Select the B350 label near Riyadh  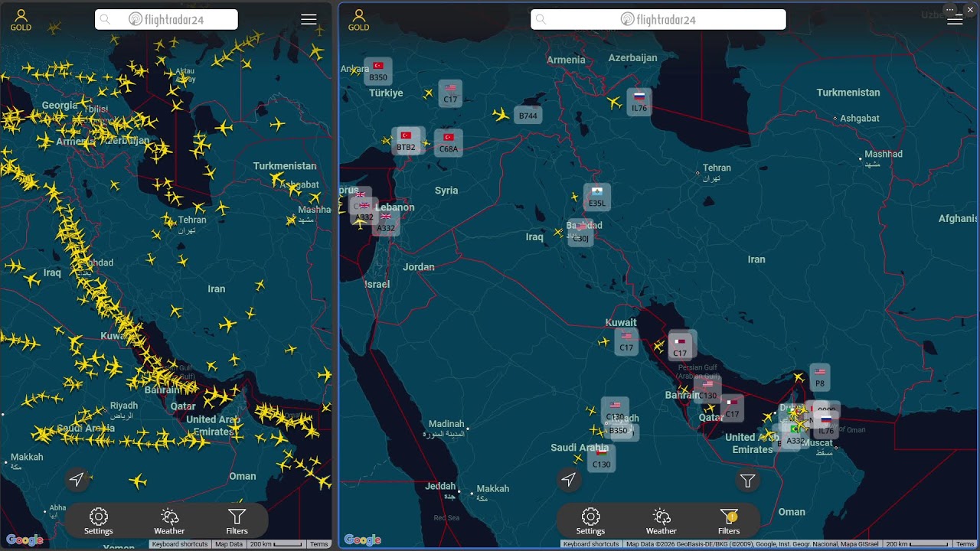tap(618, 430)
